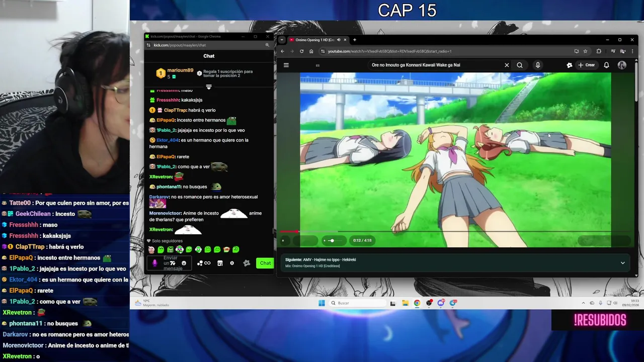This screenshot has width=644, height=362.
Task: Go back in the YouTube browser window
Action: click(x=282, y=51)
